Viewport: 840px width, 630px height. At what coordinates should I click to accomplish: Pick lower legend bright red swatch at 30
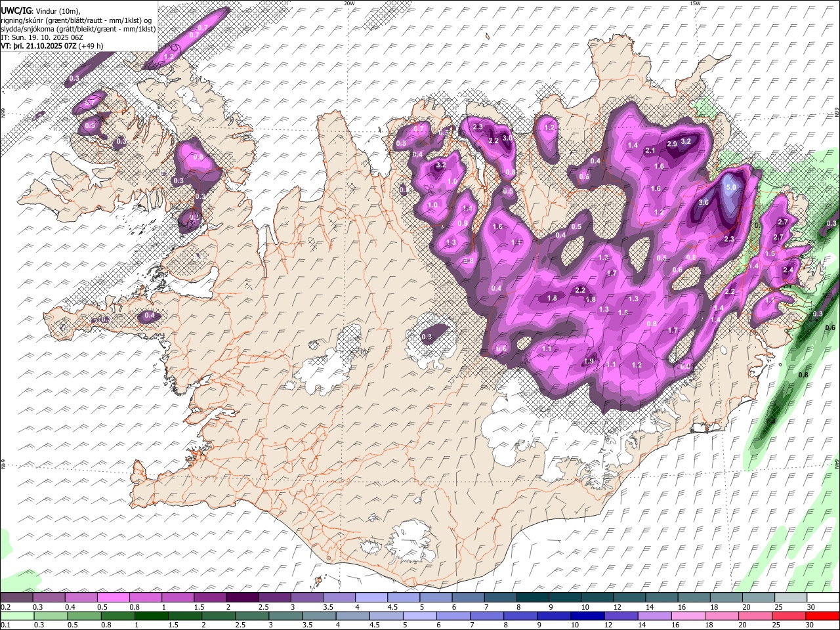coord(823,616)
